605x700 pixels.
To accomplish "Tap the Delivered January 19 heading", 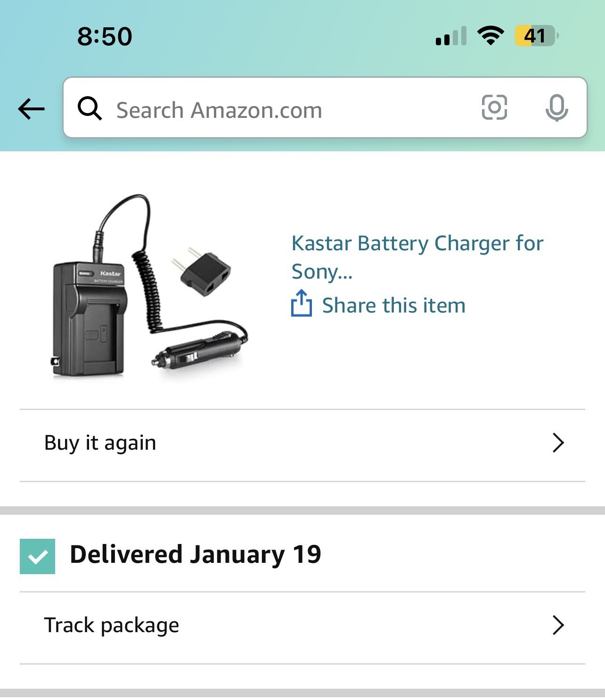I will click(x=196, y=554).
